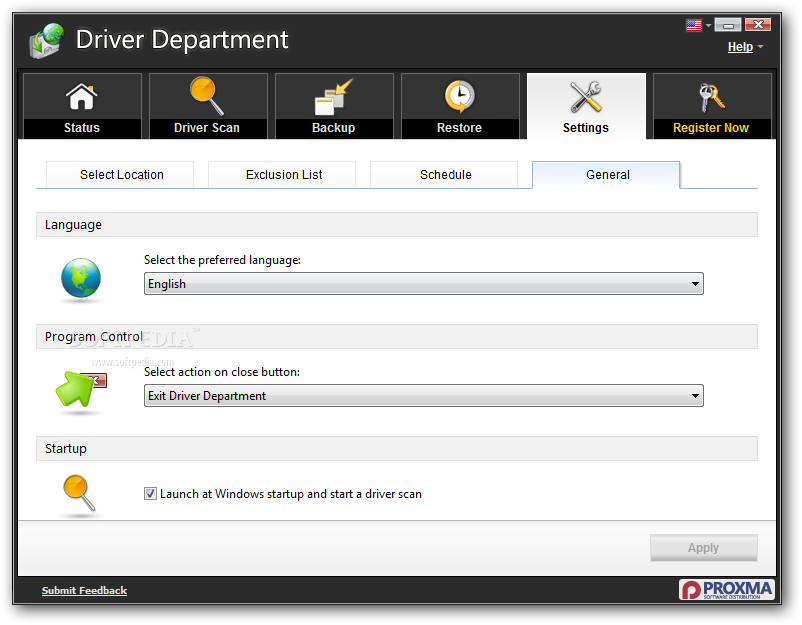This screenshot has height=625, width=802.
Task: Click the US flag language icon
Action: click(694, 25)
